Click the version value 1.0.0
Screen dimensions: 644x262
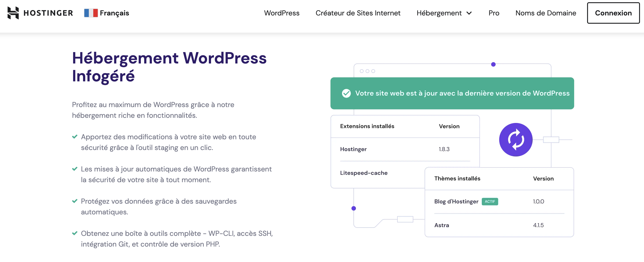coord(538,202)
